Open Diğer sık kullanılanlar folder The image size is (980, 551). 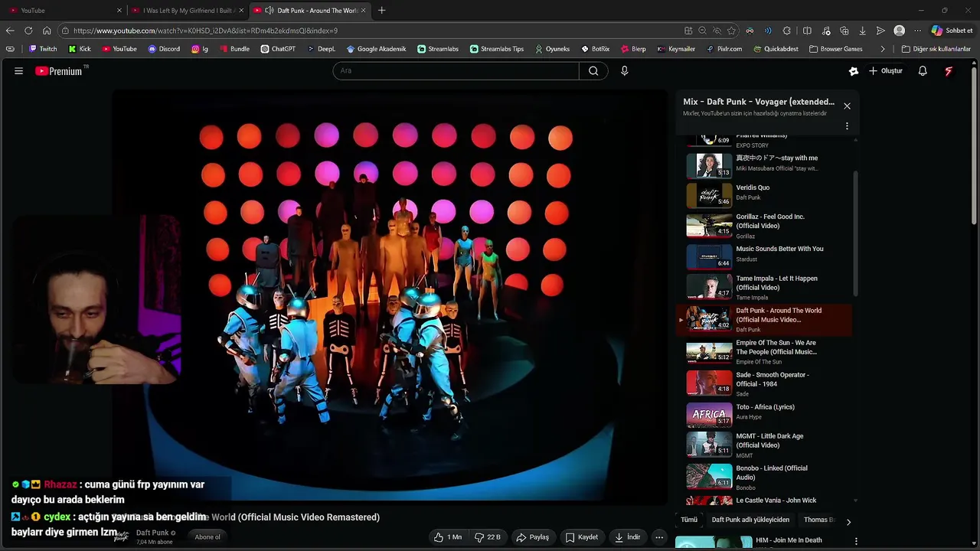[x=936, y=49]
